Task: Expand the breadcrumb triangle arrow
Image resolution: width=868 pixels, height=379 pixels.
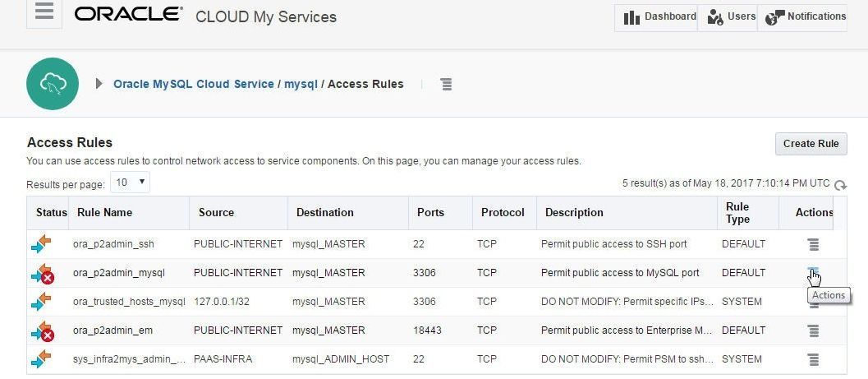Action: coord(99,84)
